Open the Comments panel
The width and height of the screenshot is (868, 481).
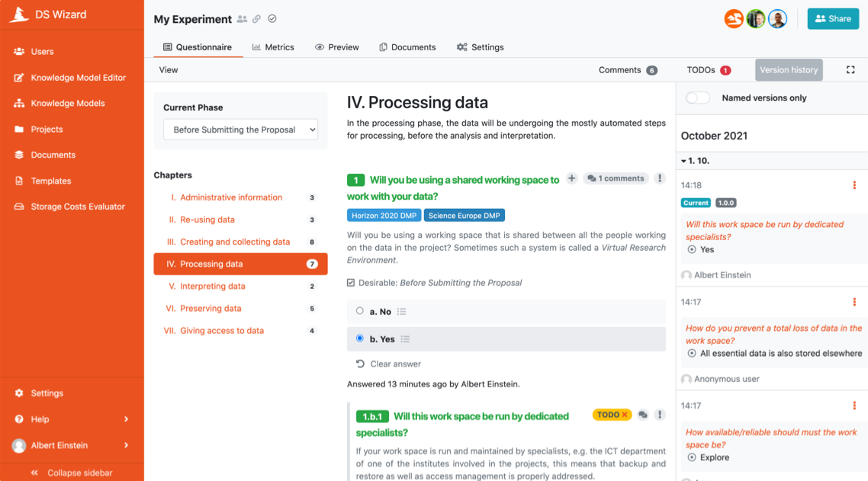coord(628,69)
